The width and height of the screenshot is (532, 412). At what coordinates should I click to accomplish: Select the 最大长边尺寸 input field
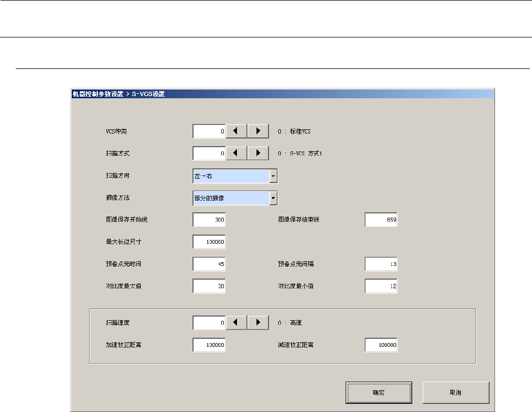click(209, 242)
